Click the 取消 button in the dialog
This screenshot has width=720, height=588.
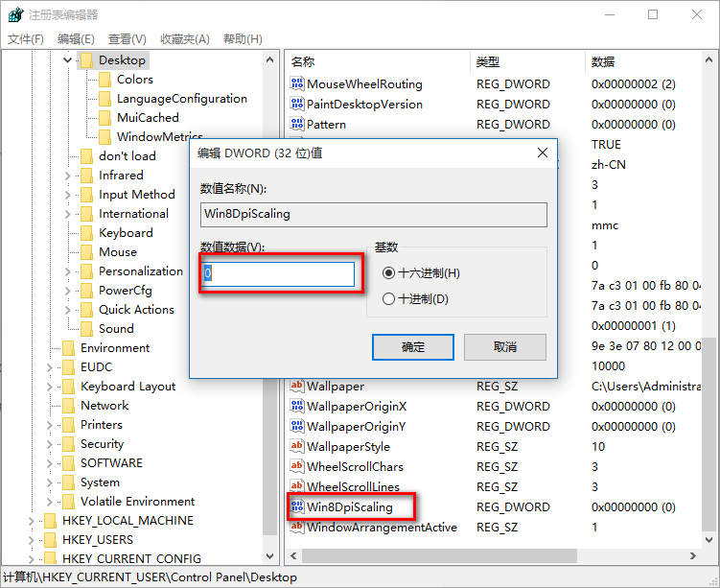[505, 347]
